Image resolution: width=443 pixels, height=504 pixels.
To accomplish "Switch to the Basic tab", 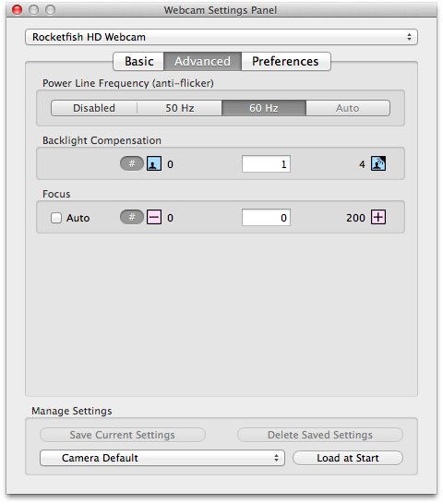I will [x=138, y=62].
